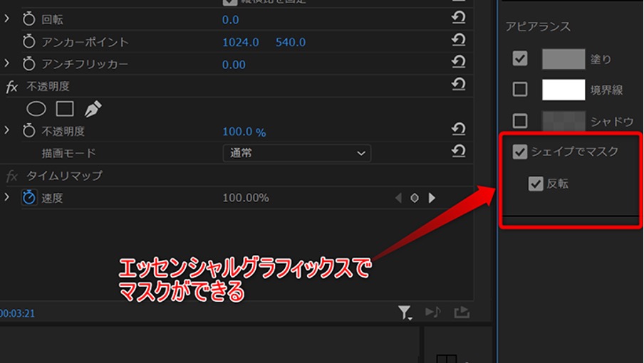Image resolution: width=644 pixels, height=363 pixels.
Task: Open the filter properties funnel icon
Action: (x=405, y=312)
